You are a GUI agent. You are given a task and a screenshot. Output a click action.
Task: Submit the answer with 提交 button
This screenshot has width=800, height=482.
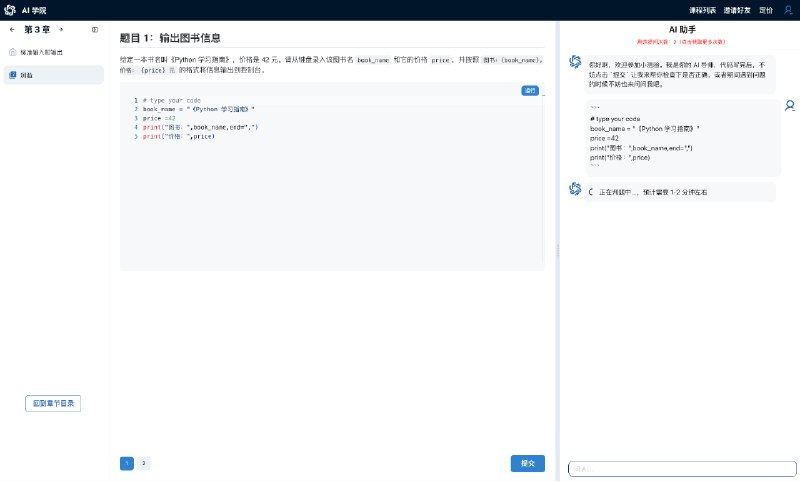coord(528,463)
